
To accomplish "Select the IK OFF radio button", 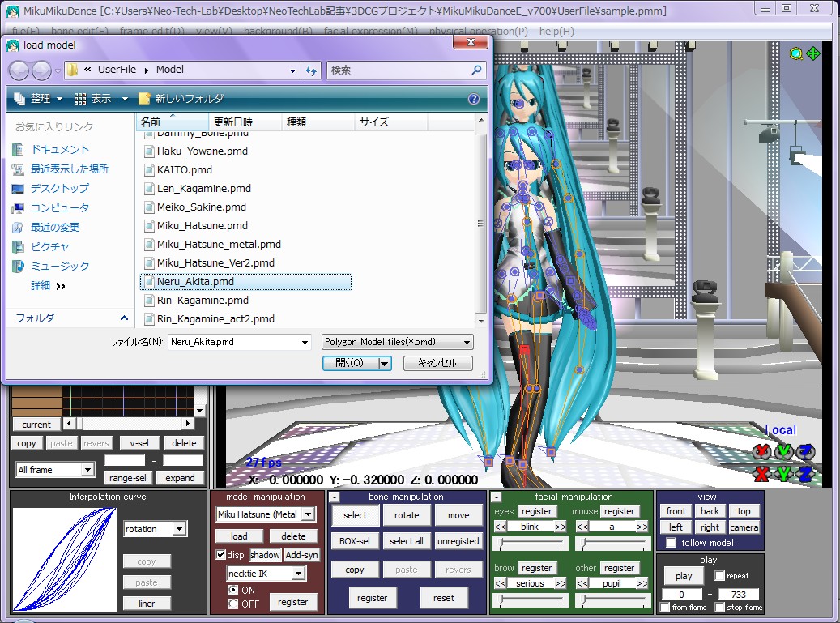I will (232, 604).
